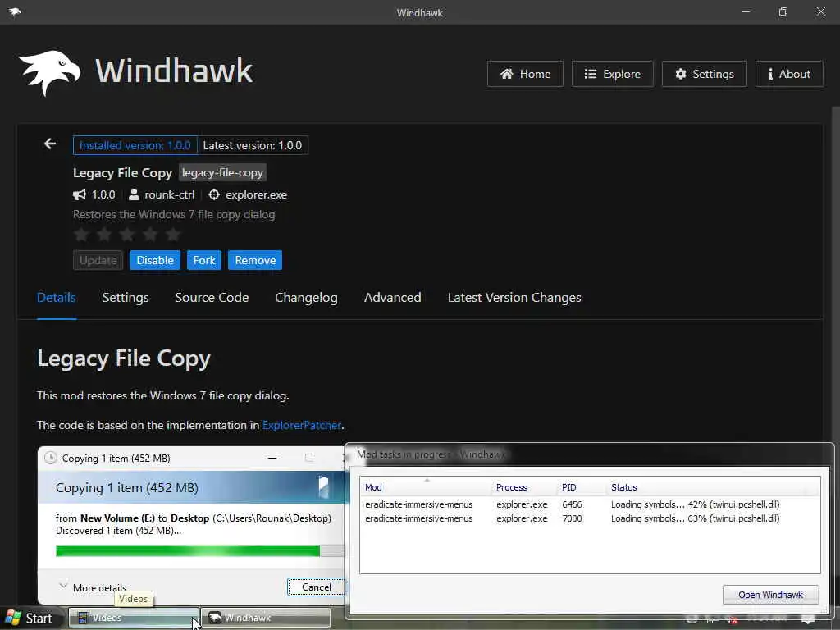Select the eradicate-immersive-menus row with PID 7000

click(x=589, y=518)
